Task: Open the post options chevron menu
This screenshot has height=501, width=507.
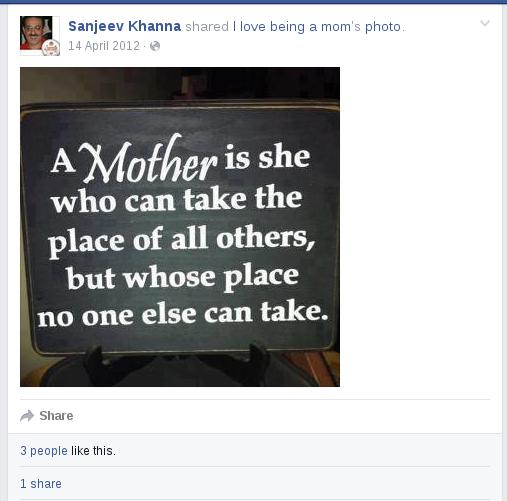Action: (485, 23)
